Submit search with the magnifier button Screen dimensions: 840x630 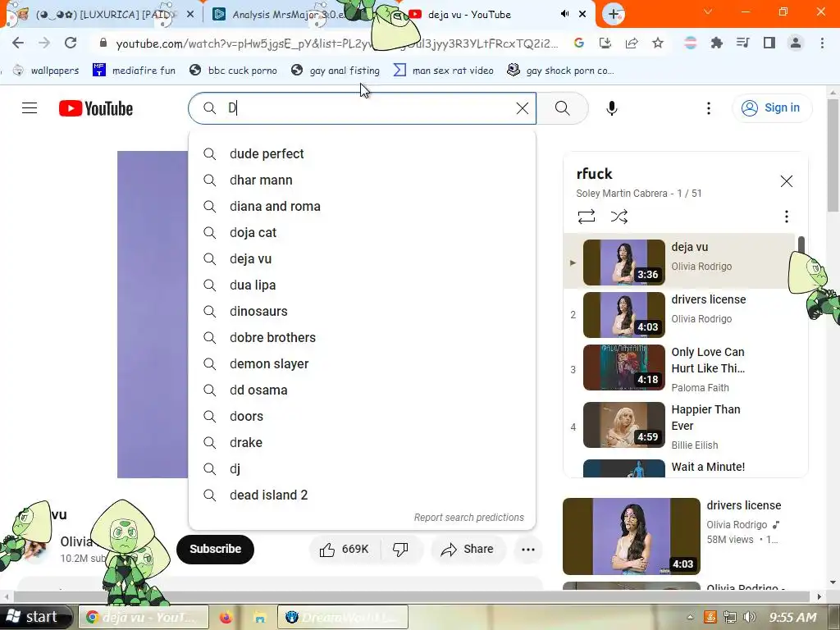tap(563, 108)
